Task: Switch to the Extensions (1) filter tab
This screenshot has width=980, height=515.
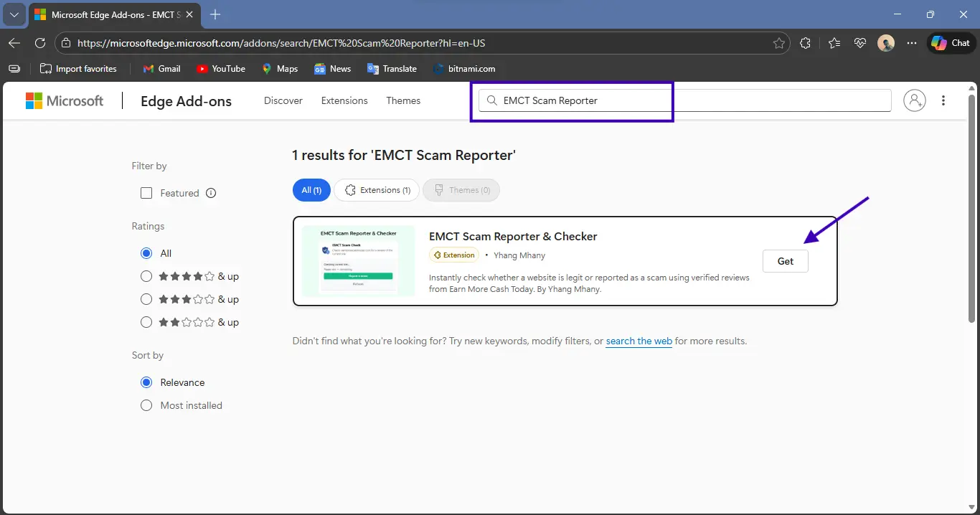Action: point(377,190)
